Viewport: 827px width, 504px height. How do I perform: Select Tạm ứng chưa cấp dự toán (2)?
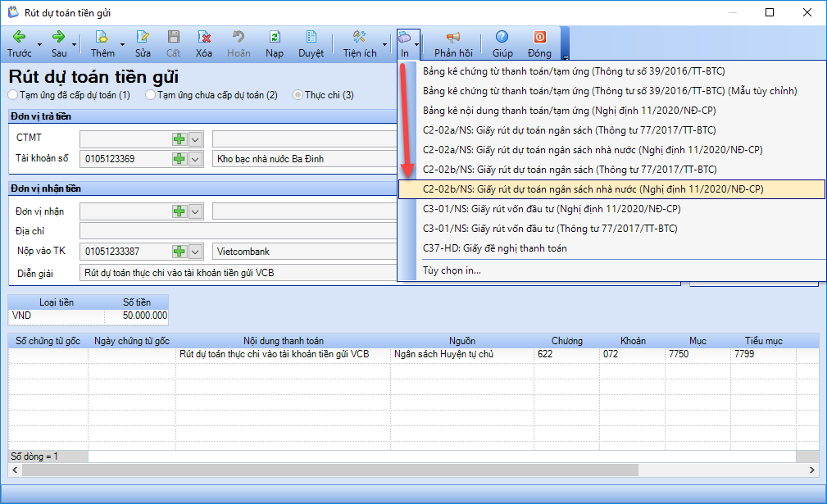click(211, 95)
